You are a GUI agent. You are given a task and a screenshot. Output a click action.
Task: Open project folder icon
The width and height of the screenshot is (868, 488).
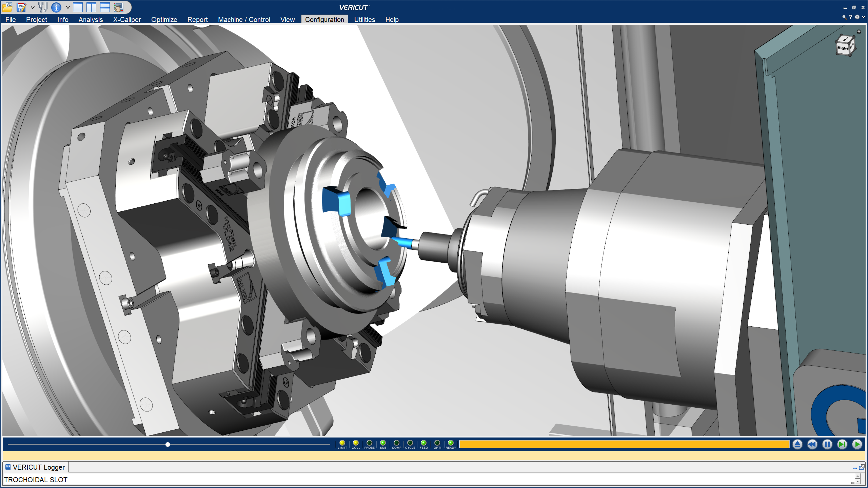[7, 7]
